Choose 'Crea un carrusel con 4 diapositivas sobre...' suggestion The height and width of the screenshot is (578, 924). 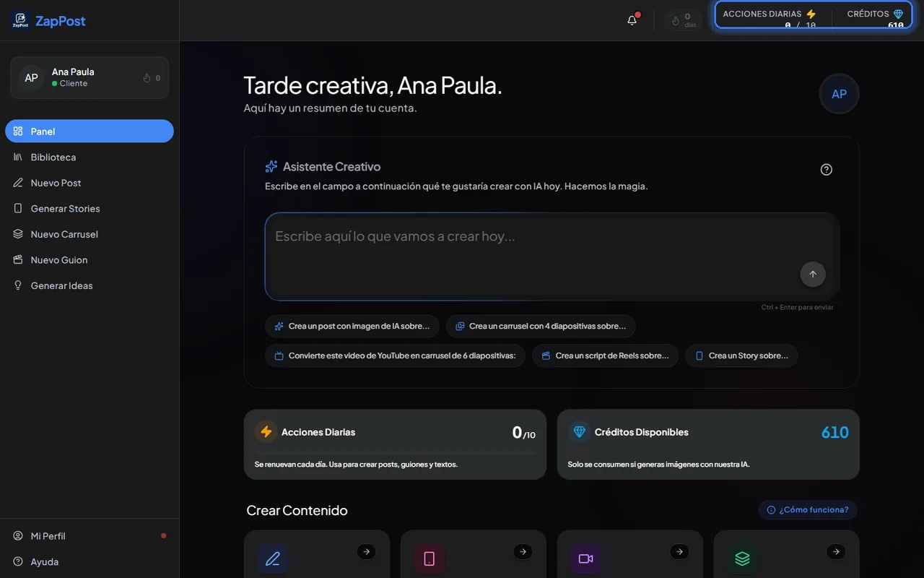click(541, 327)
